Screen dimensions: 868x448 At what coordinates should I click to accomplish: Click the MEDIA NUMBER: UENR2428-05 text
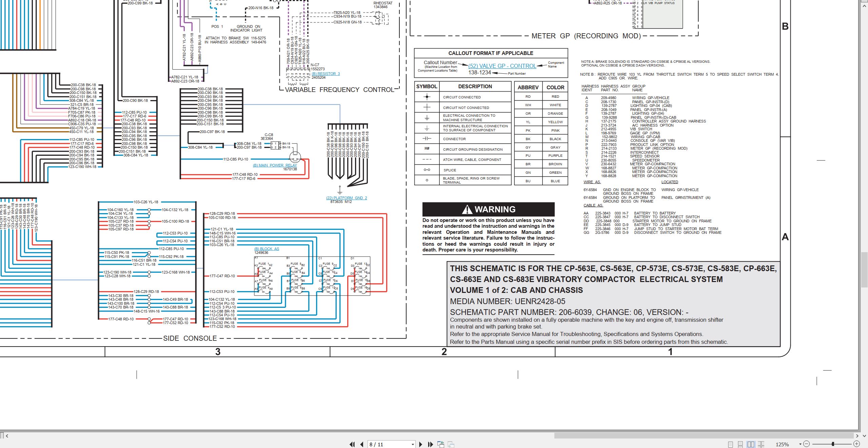508,301
